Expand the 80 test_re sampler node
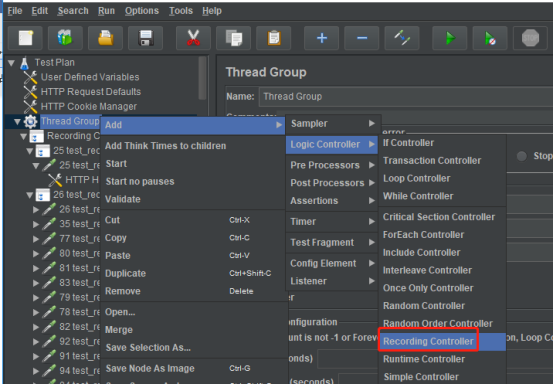Viewport: 554px width, 385px height. coord(36,254)
